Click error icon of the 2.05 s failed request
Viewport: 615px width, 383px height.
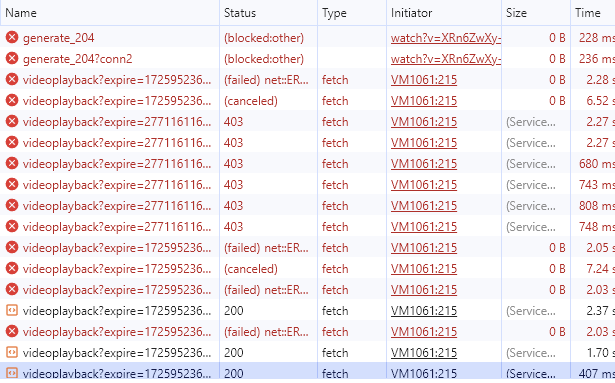[x=12, y=248]
